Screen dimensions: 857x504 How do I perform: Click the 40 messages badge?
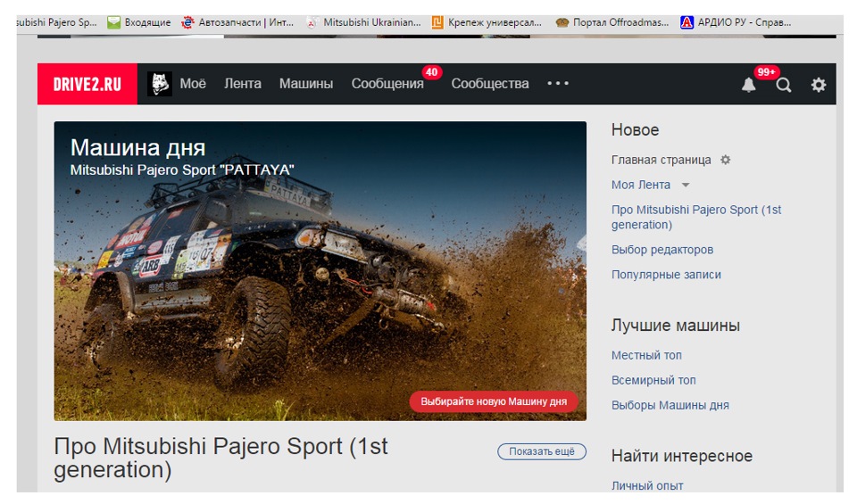pos(431,72)
